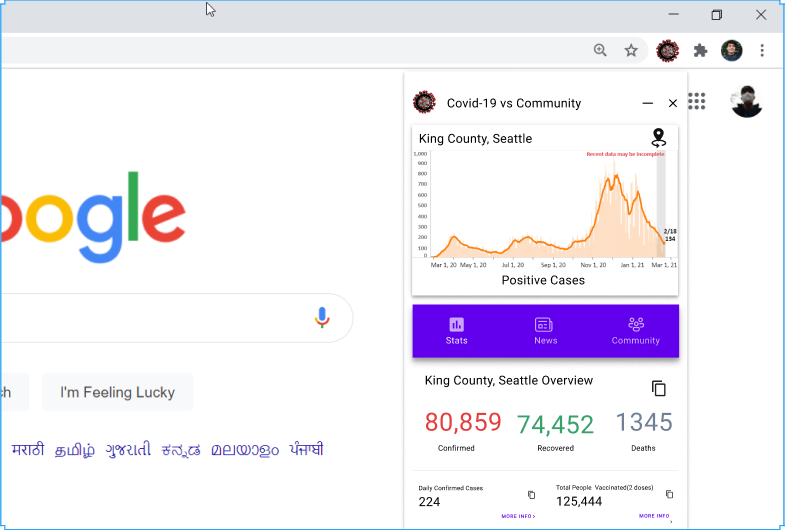The height and width of the screenshot is (530, 785).
Task: Click the I'm Feeling Lucky button
Action: tap(118, 392)
